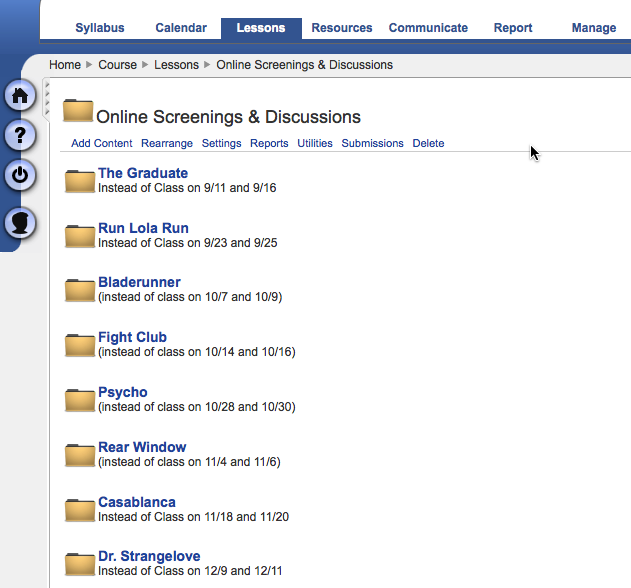Open The Graduate lesson link
The height and width of the screenshot is (588, 631).
(143, 173)
